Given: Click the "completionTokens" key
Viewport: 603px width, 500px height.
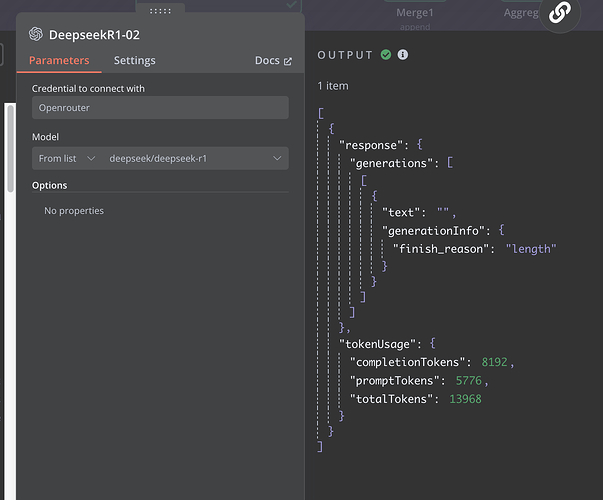Looking at the screenshot, I should pyautogui.click(x=408, y=362).
